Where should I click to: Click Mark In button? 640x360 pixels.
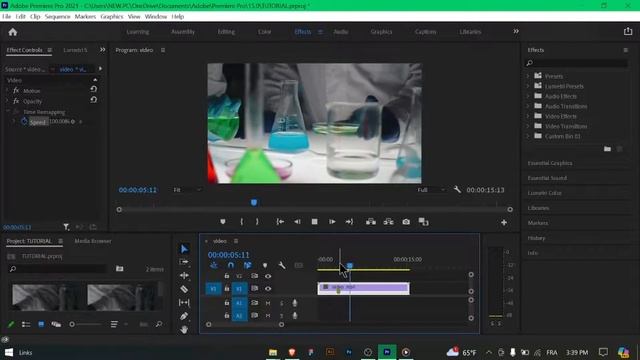242,222
